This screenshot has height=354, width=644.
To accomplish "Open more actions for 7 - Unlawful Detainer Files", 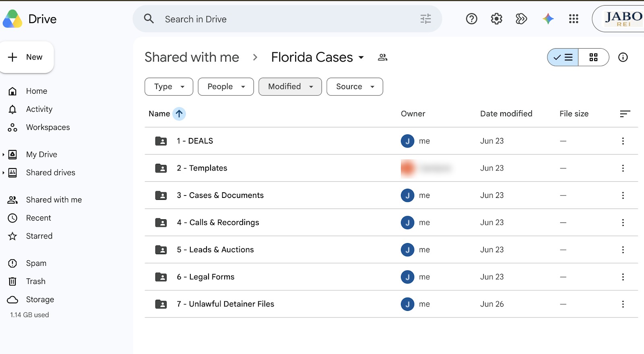I will (623, 304).
